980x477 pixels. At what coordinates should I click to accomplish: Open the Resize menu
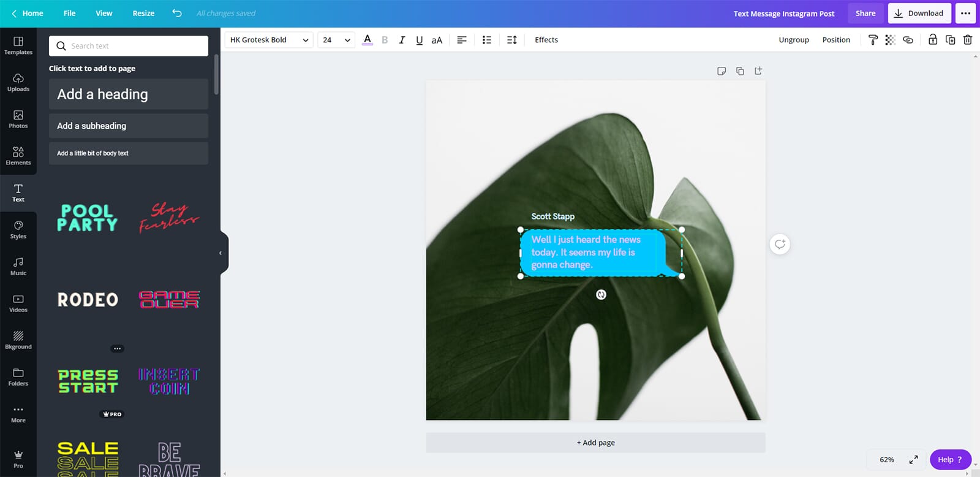tap(143, 13)
